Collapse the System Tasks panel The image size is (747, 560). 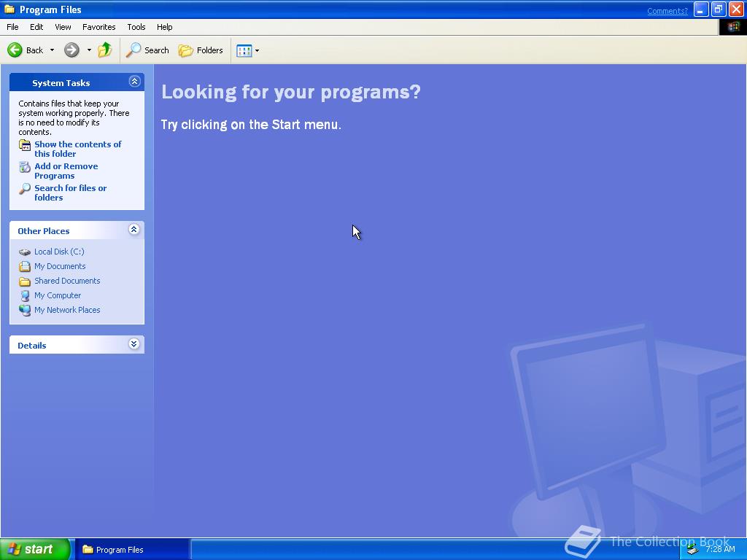point(134,82)
